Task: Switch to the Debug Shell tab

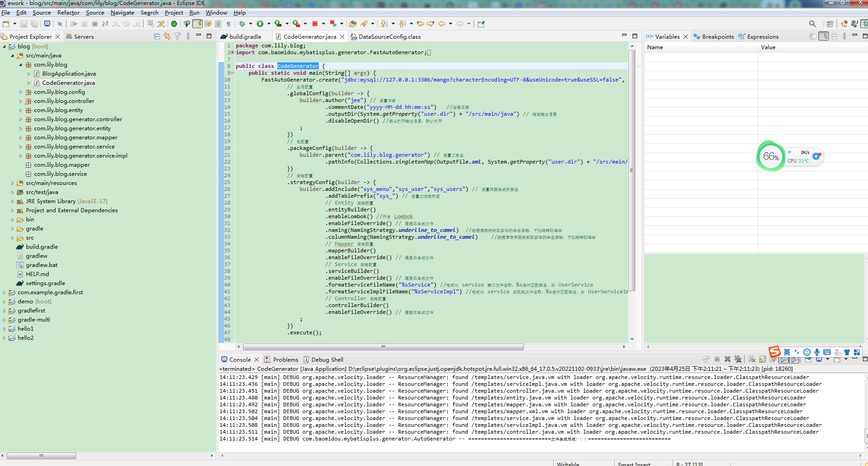Action: tap(323, 359)
